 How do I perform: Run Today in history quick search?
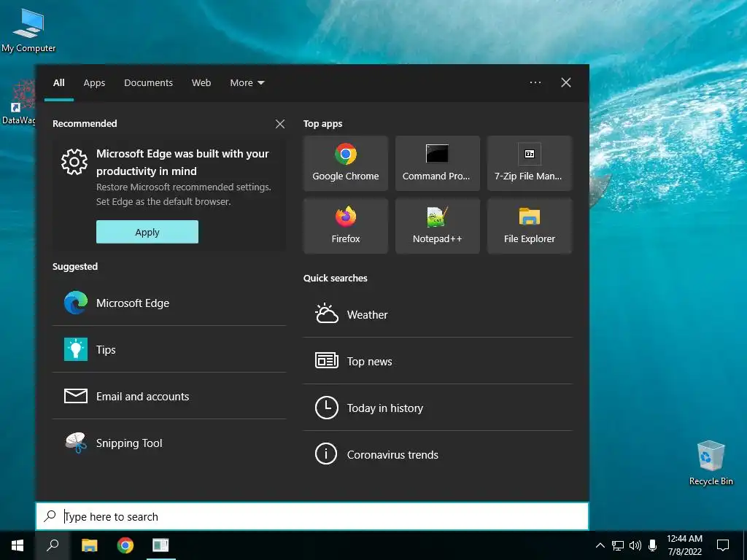coord(438,408)
